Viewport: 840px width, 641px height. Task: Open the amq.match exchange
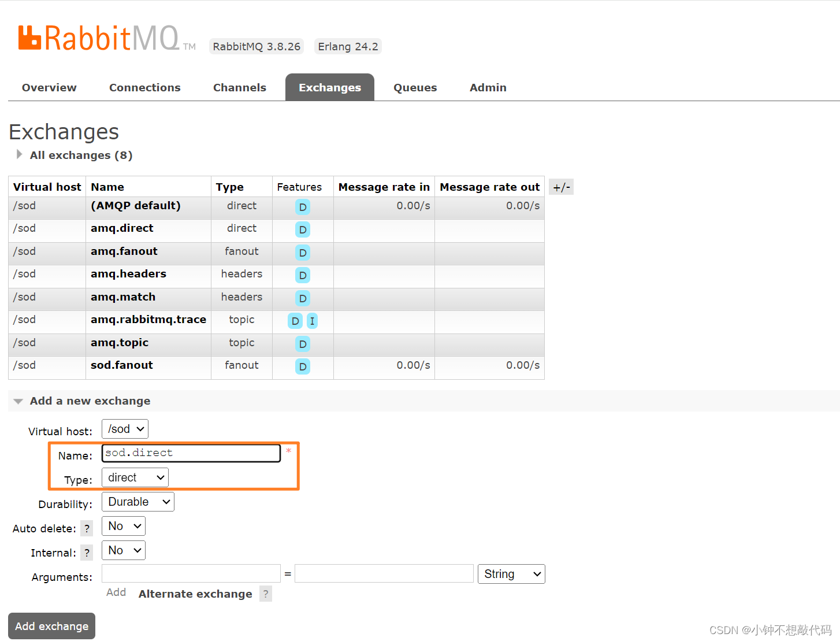click(123, 297)
